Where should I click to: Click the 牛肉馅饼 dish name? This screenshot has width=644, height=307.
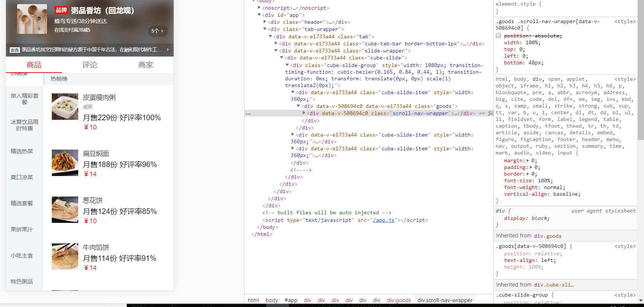(x=96, y=247)
